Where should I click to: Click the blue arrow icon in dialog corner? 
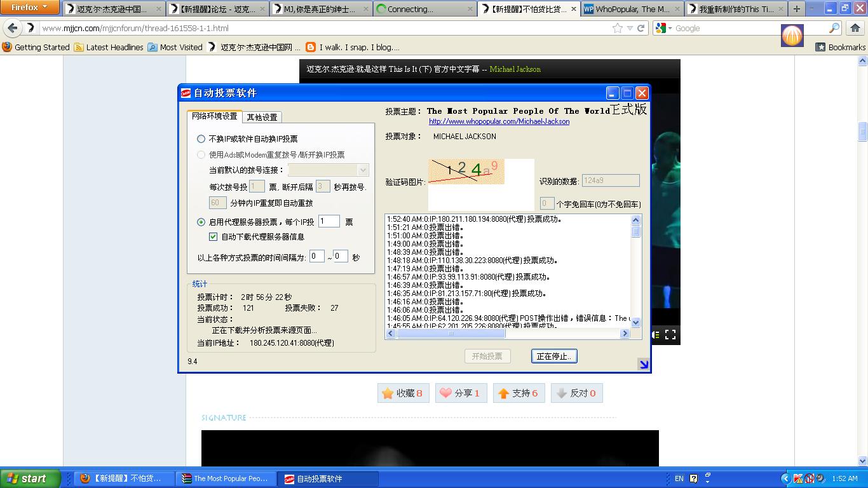point(643,364)
